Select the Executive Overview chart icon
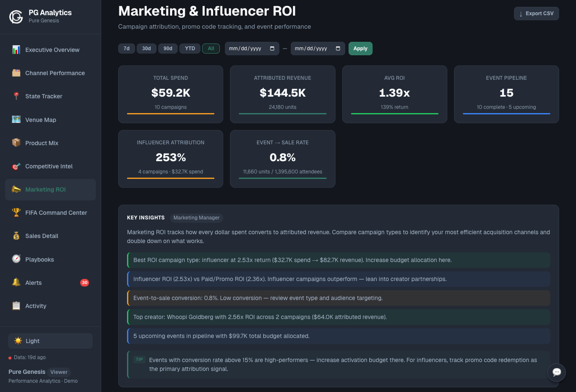This screenshot has height=392, width=576. pos(16,49)
